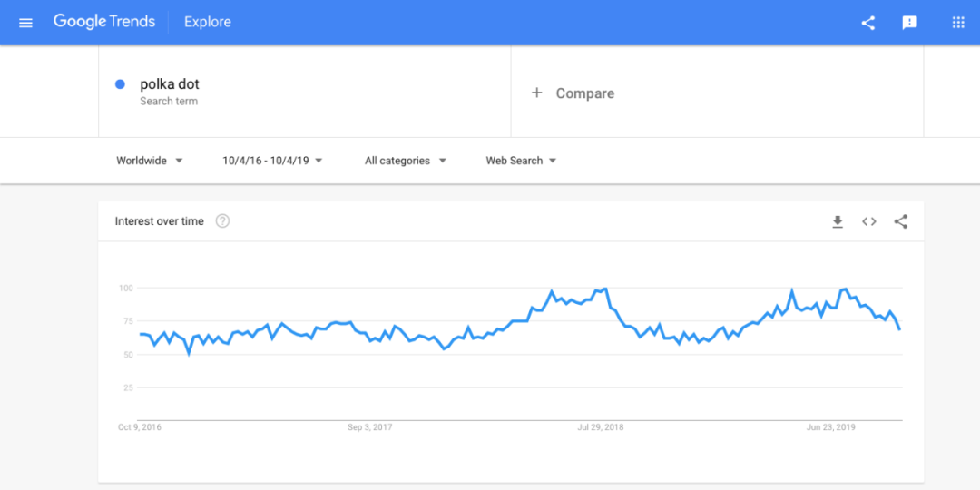The width and height of the screenshot is (980, 490).
Task: Expand the Worldwide region dropdown
Action: pyautogui.click(x=150, y=161)
